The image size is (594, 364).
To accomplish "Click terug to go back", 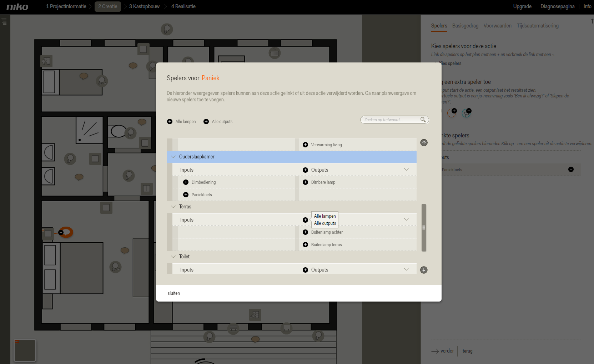I will pyautogui.click(x=467, y=351).
